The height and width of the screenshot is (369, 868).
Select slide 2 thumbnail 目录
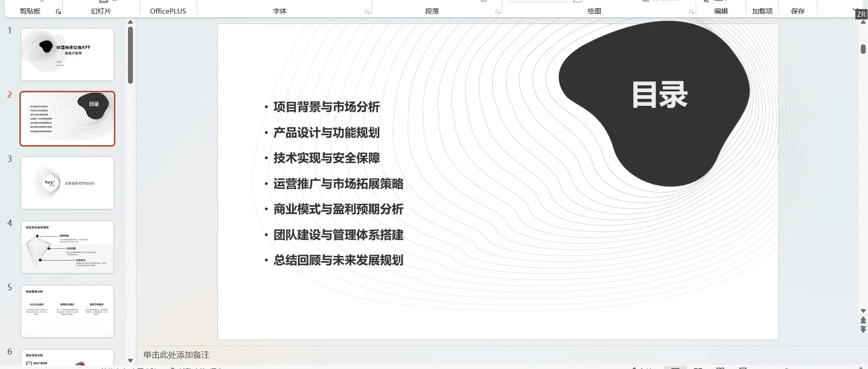67,119
